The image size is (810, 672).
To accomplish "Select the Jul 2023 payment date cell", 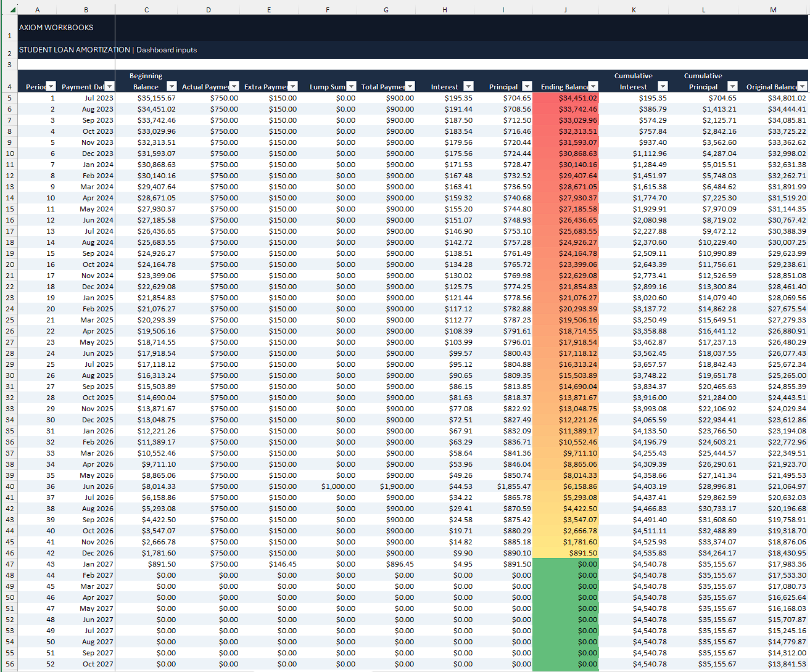I will click(86, 98).
